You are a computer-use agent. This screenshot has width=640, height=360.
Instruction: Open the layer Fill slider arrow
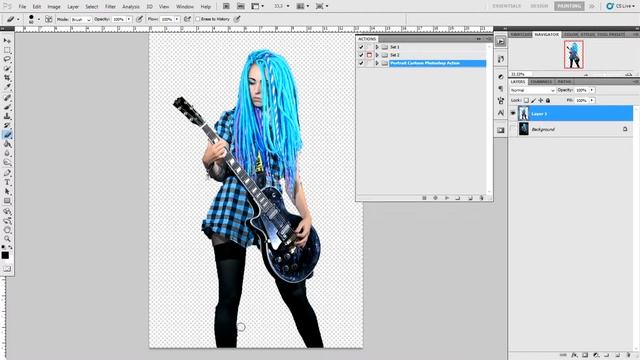[592, 100]
